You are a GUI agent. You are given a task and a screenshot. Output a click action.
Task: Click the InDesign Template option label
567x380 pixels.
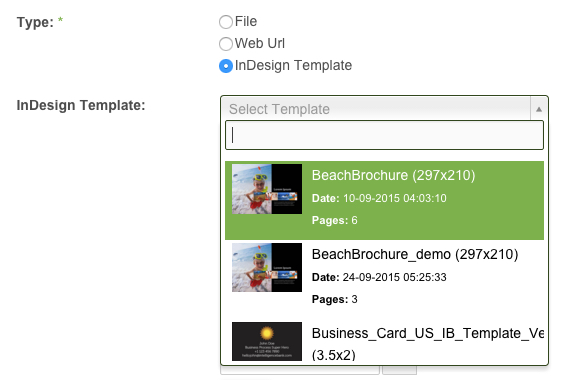click(x=293, y=65)
